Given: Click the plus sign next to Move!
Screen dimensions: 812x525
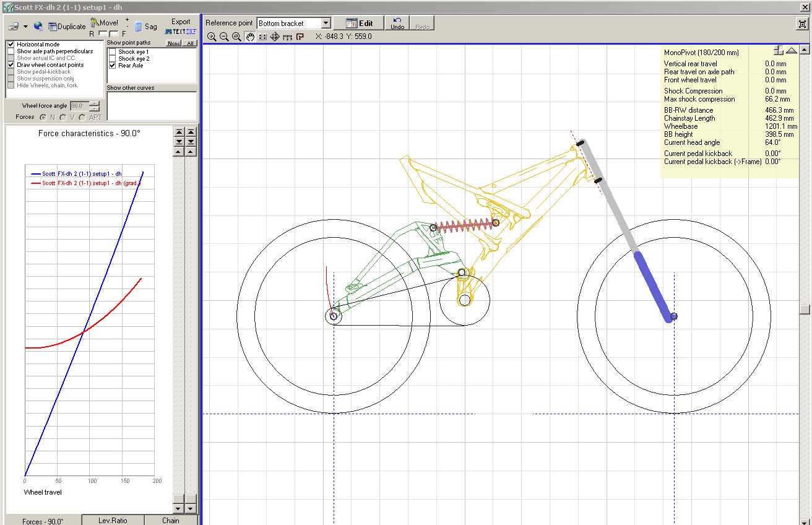Looking at the screenshot, I should [127, 20].
